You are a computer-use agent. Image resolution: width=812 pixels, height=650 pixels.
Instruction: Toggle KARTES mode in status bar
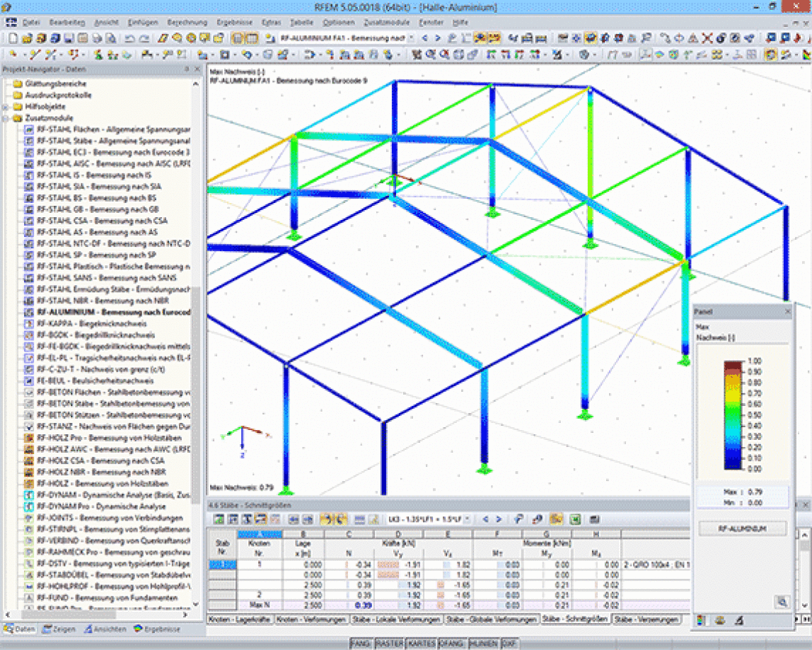421,643
